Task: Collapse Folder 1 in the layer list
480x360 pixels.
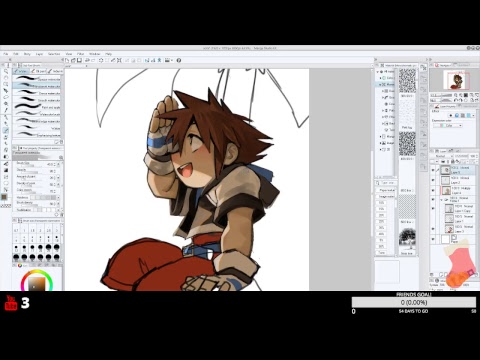Action: tap(442, 200)
